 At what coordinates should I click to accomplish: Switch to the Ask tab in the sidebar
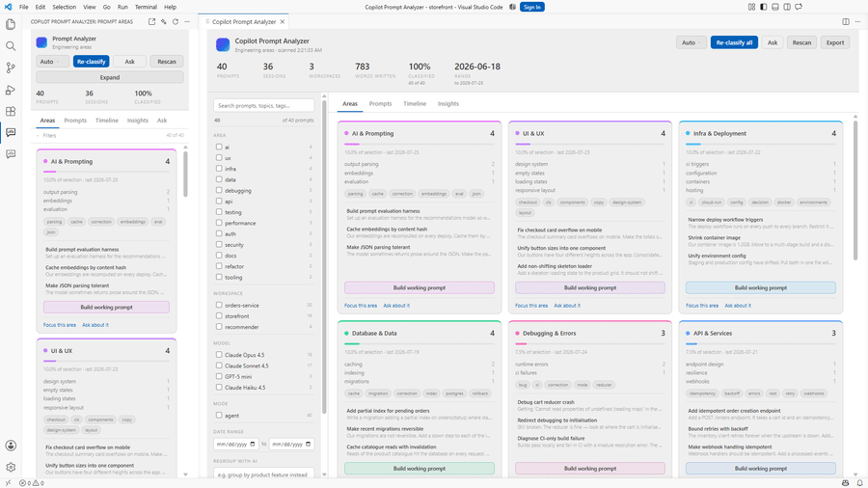pos(162,120)
